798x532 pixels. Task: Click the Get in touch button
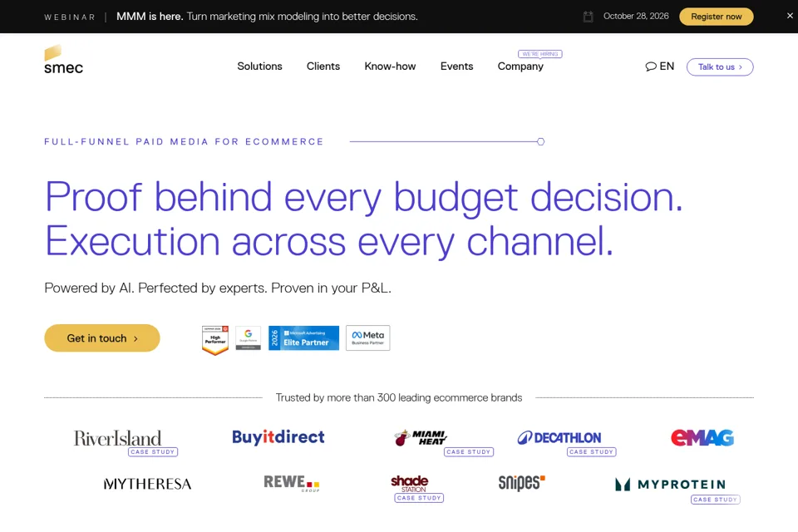pyautogui.click(x=101, y=338)
